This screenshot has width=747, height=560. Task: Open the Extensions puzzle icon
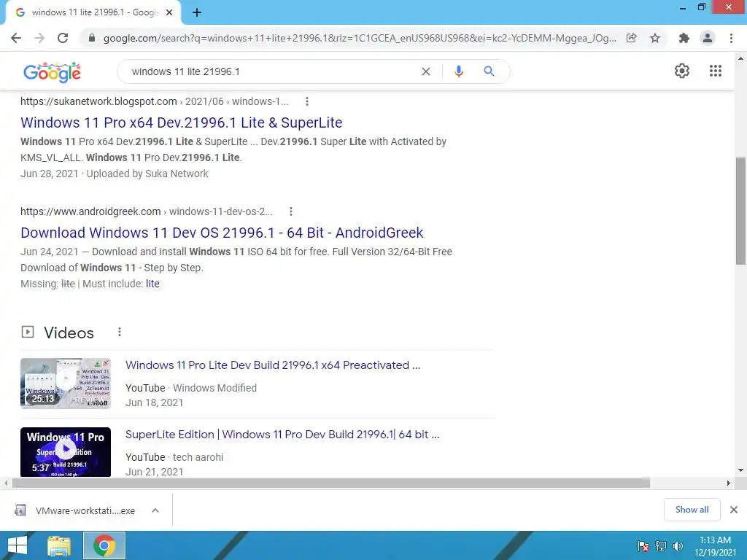tap(684, 38)
